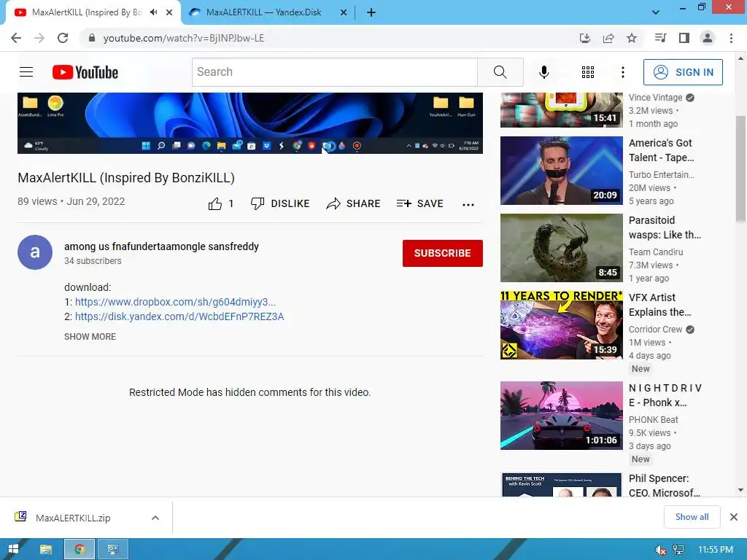Open the YouTube apps grid icon
The width and height of the screenshot is (747, 560).
(588, 72)
